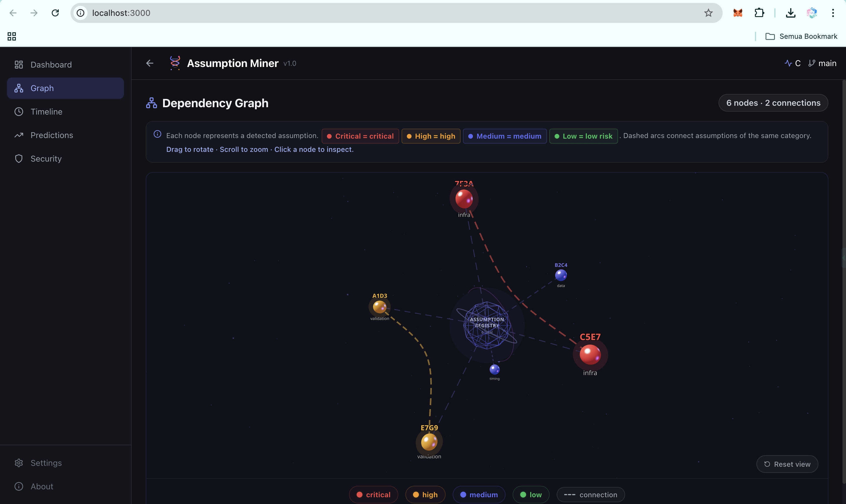Image resolution: width=846 pixels, height=504 pixels.
Task: Click the back arrow beside Assumption Miner
Action: coord(150,63)
